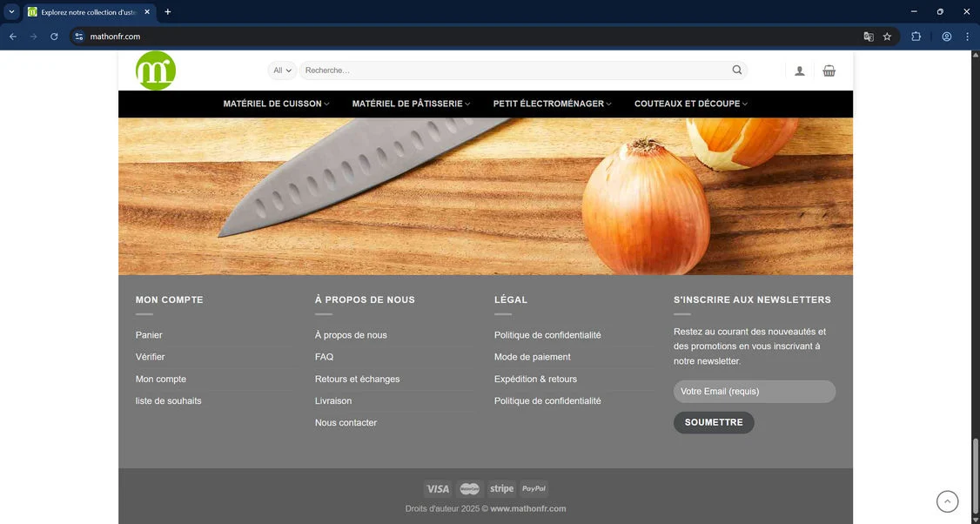Click the Stripe payment badge
This screenshot has height=524, width=980.
pyautogui.click(x=502, y=489)
